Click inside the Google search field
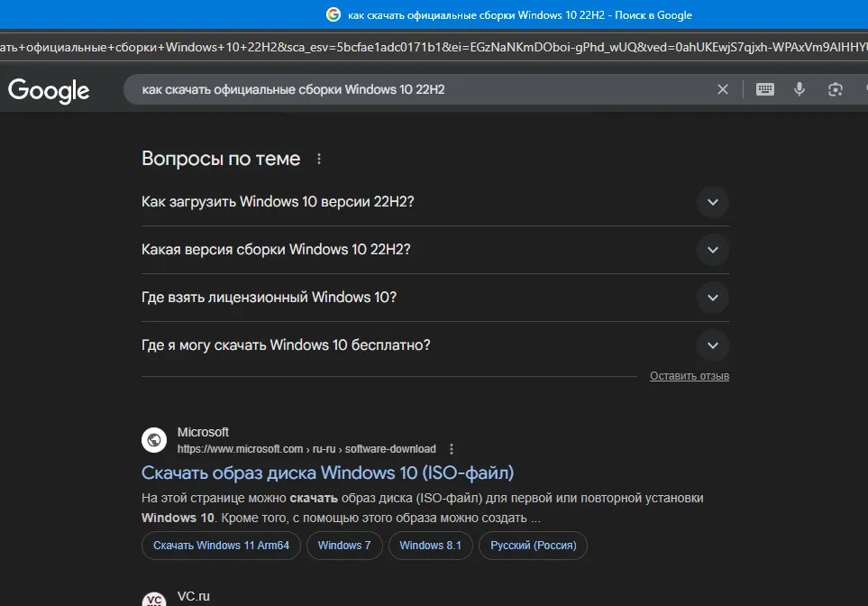The height and width of the screenshot is (606, 868). pyautogui.click(x=406, y=89)
